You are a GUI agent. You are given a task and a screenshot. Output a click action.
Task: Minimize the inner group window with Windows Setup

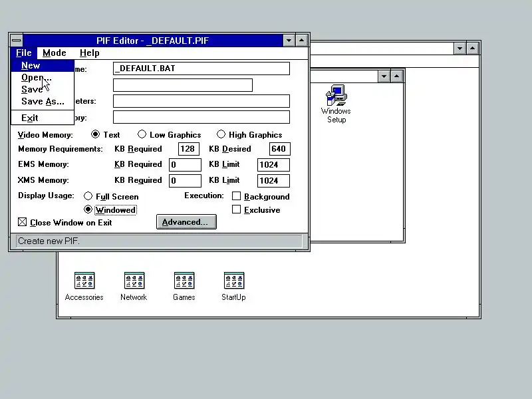point(384,76)
